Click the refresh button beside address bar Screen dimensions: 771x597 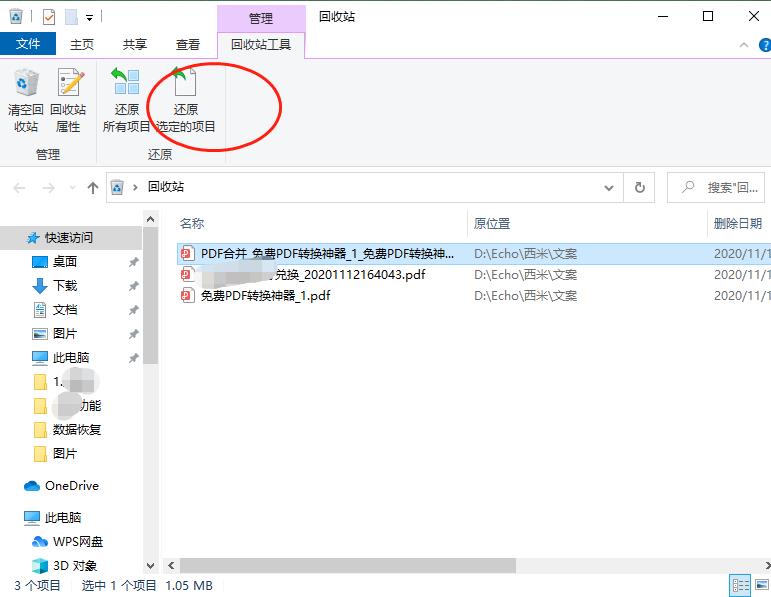(x=640, y=187)
